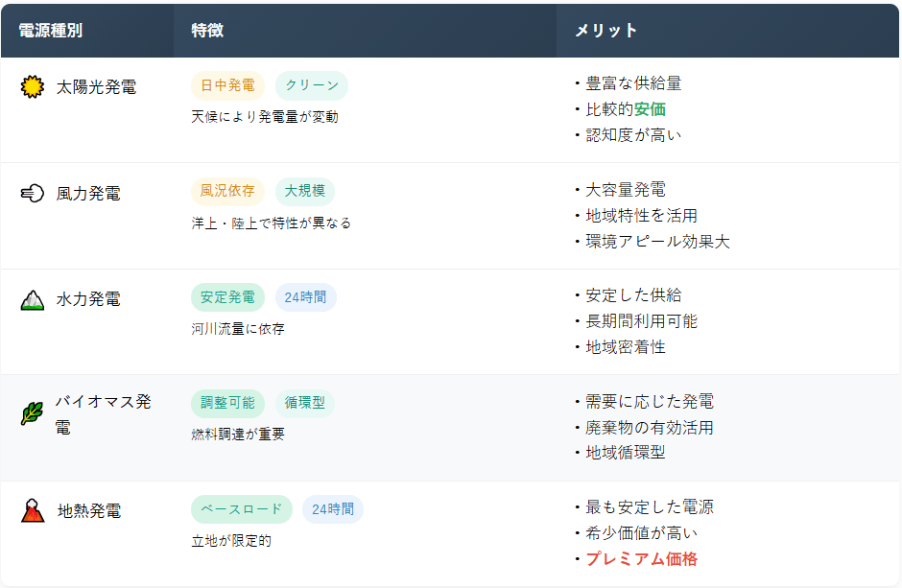Image resolution: width=902 pixels, height=588 pixels.
Task: Click the ベースロード tag
Action: [241, 509]
